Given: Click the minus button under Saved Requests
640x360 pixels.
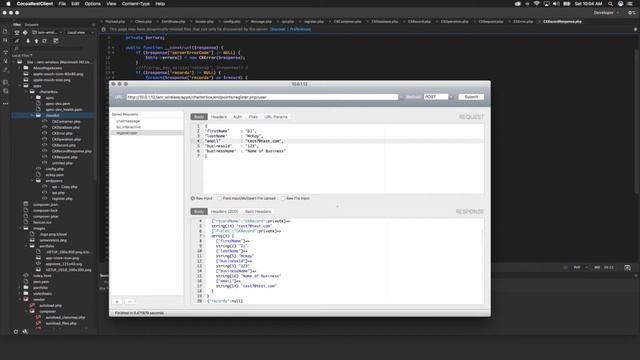Looking at the screenshot, I should pos(129,302).
